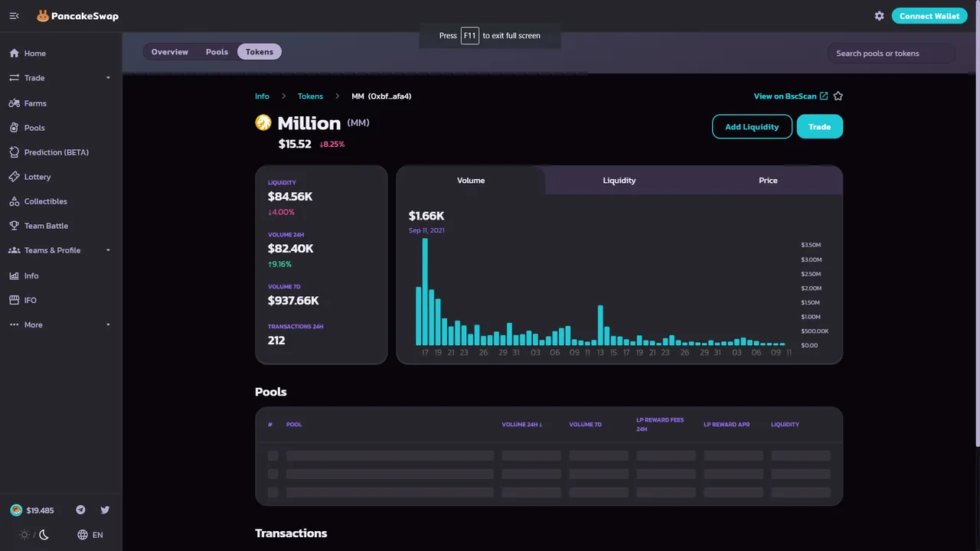
Task: Save token with the star icon
Action: tap(838, 96)
